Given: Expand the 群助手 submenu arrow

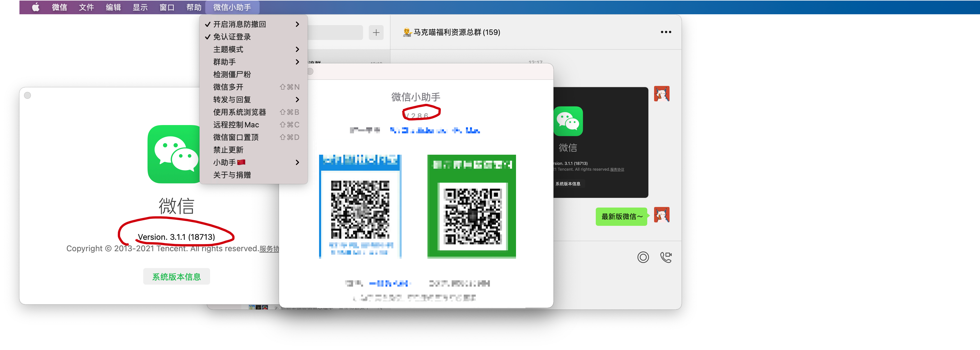Looking at the screenshot, I should click(x=297, y=62).
